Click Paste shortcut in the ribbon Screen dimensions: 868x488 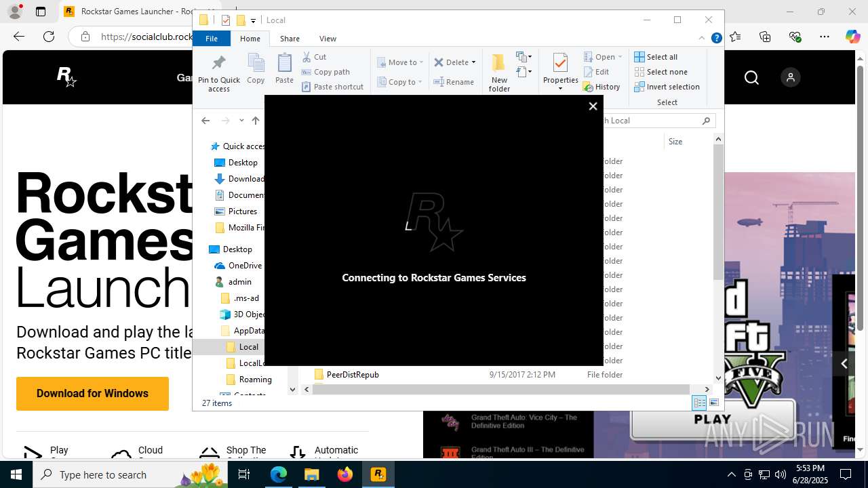[x=332, y=87]
